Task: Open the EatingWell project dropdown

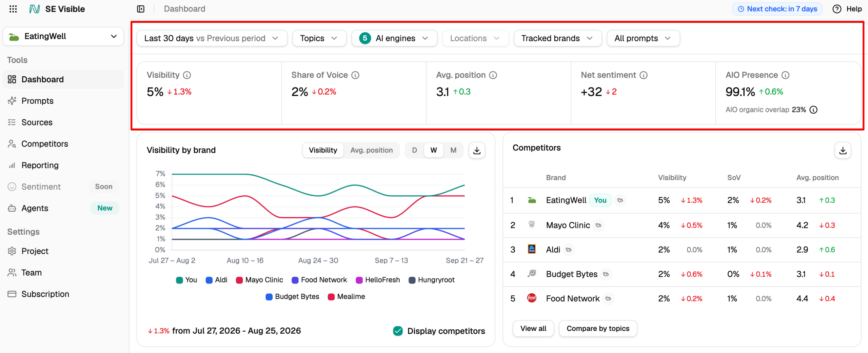Action: tap(63, 36)
